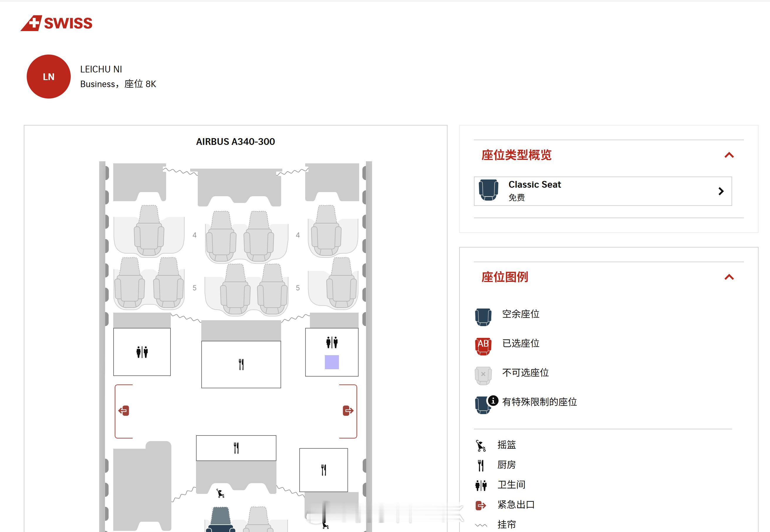770x532 pixels.
Task: Click the left aisle row number 4
Action: (x=195, y=235)
